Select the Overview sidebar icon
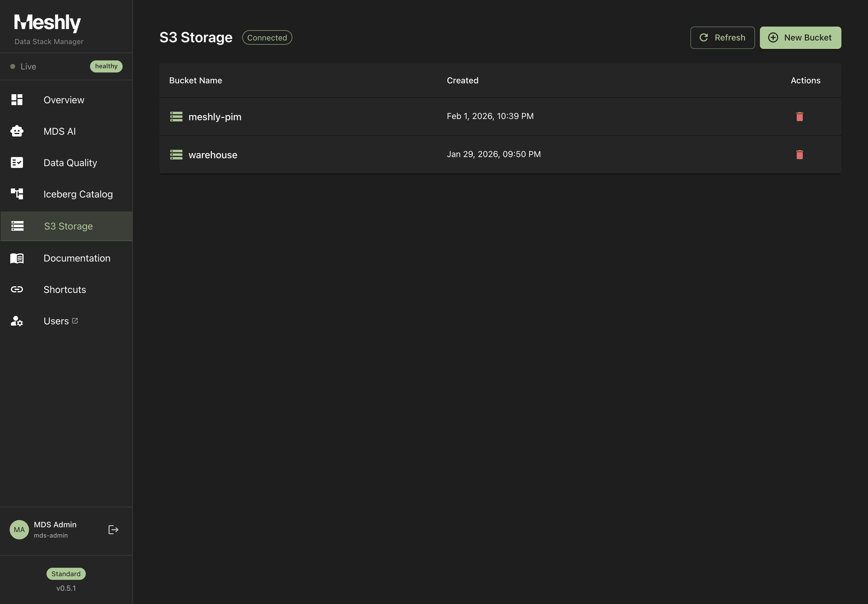Image resolution: width=868 pixels, height=604 pixels. 17,100
